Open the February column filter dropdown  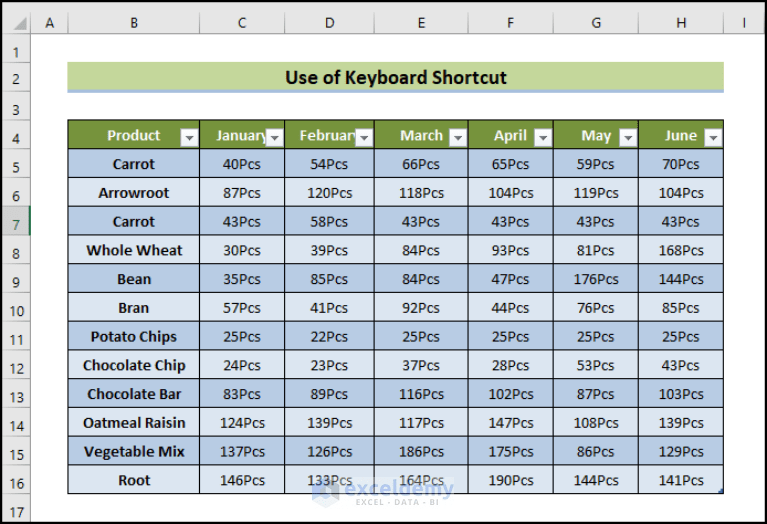tap(364, 138)
